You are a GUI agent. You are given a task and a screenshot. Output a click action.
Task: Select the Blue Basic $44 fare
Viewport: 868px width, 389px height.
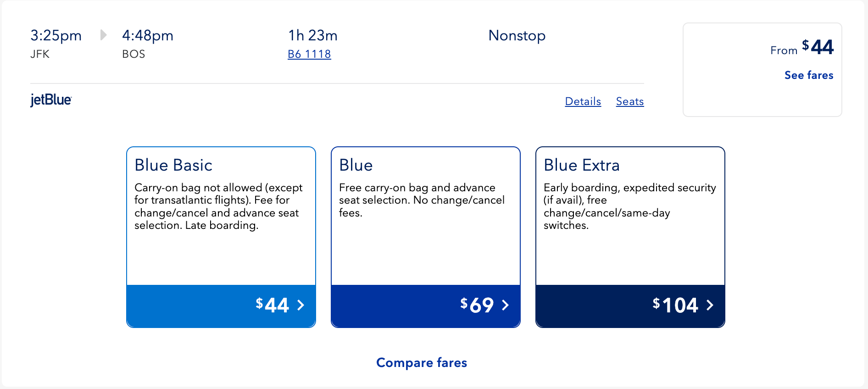(x=221, y=306)
